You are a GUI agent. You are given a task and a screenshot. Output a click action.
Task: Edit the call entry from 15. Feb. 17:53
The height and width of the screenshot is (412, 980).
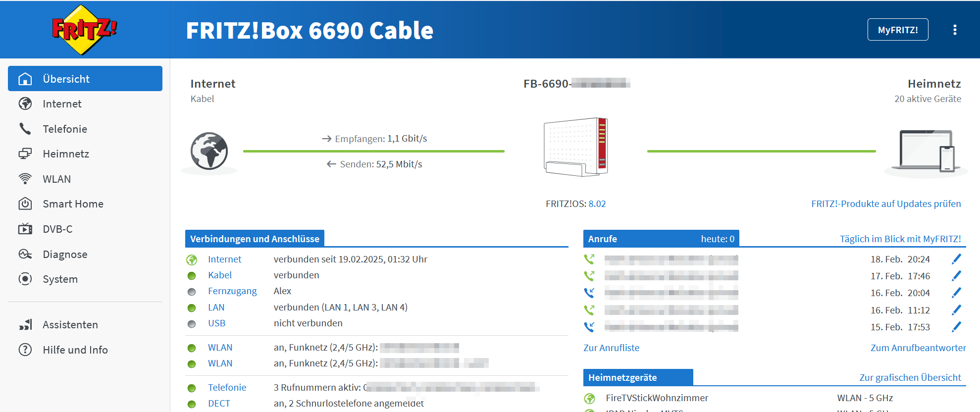956,327
